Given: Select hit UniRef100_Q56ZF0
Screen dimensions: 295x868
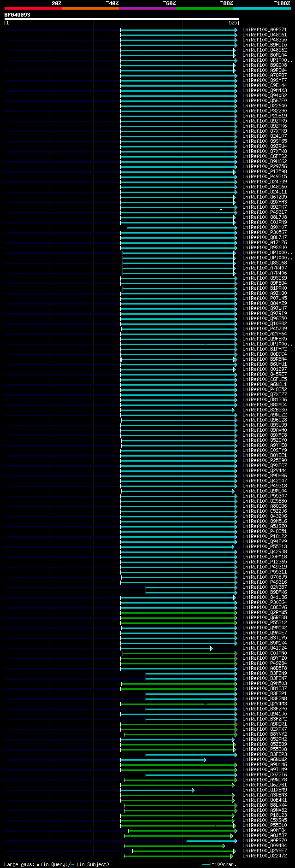Looking at the screenshot, I should [x=265, y=100].
